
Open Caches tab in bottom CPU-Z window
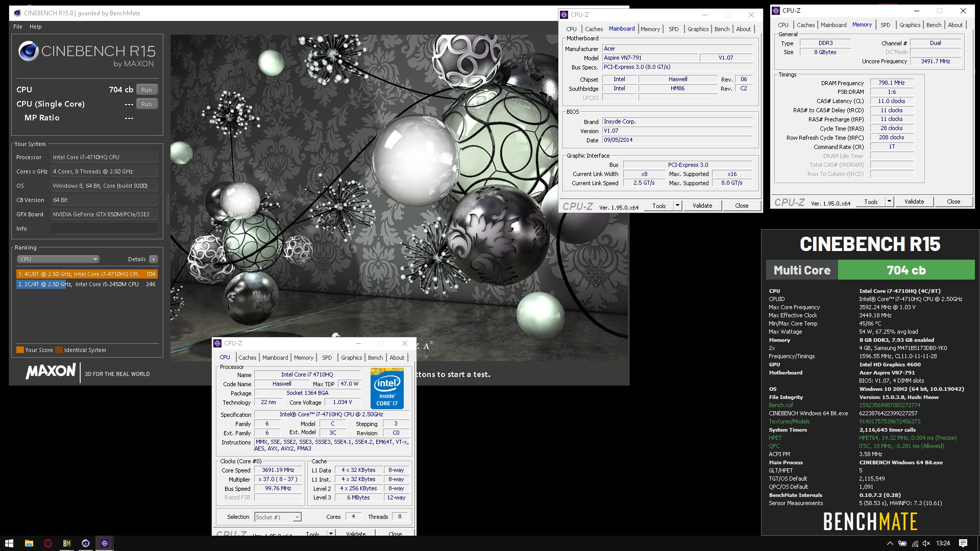click(x=247, y=358)
